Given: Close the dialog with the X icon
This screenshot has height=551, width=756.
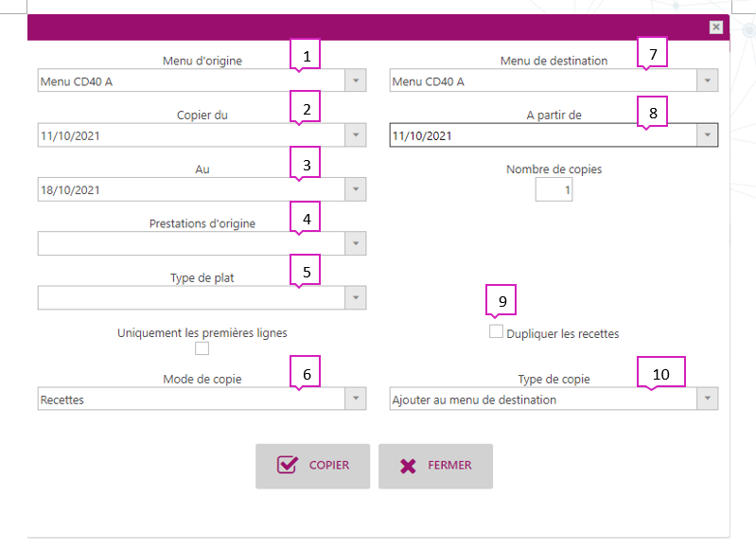Looking at the screenshot, I should point(716,27).
